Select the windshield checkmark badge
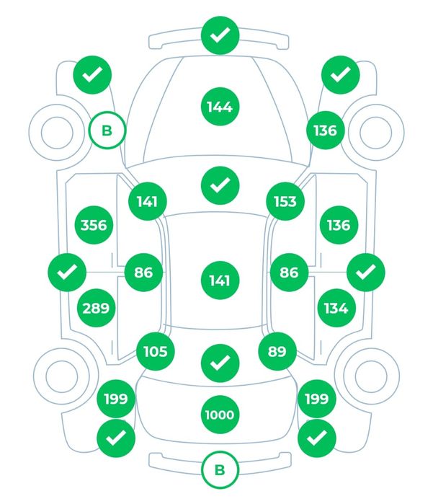 pyautogui.click(x=219, y=185)
